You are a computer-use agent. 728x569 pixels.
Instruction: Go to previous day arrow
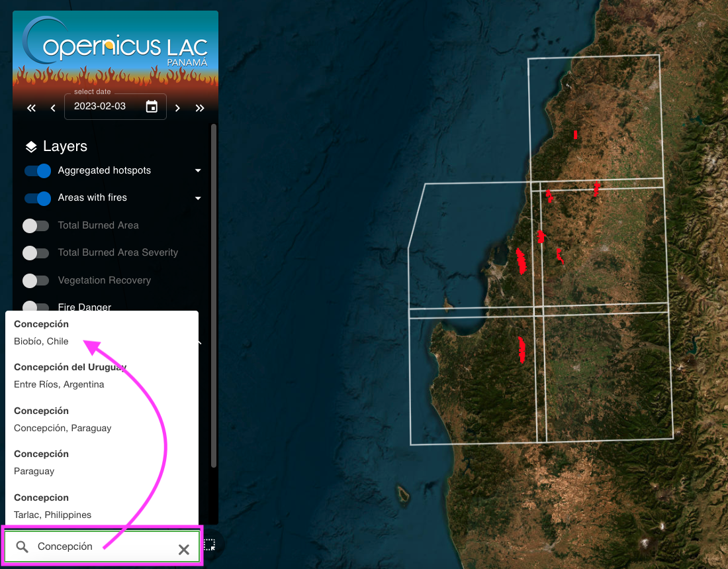tap(53, 108)
